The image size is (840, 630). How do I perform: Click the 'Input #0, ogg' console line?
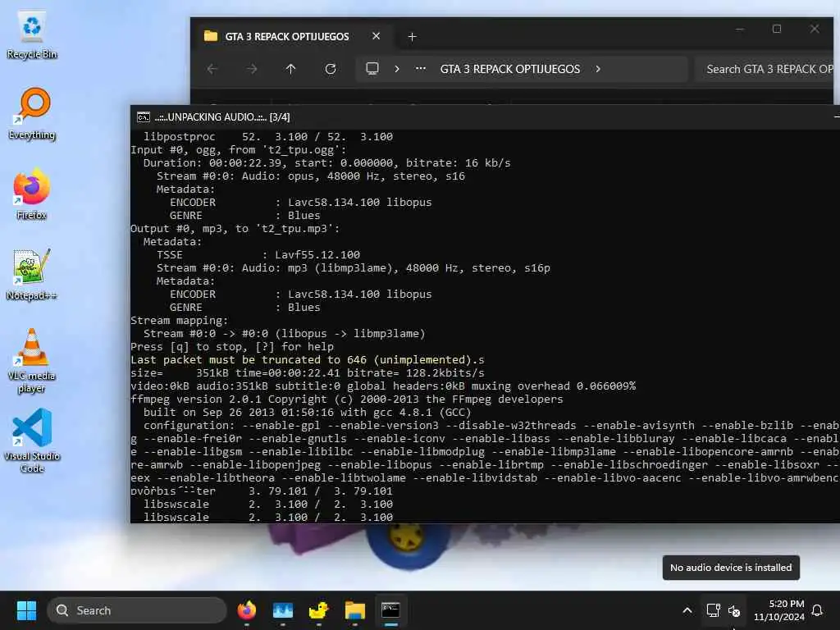(x=239, y=150)
